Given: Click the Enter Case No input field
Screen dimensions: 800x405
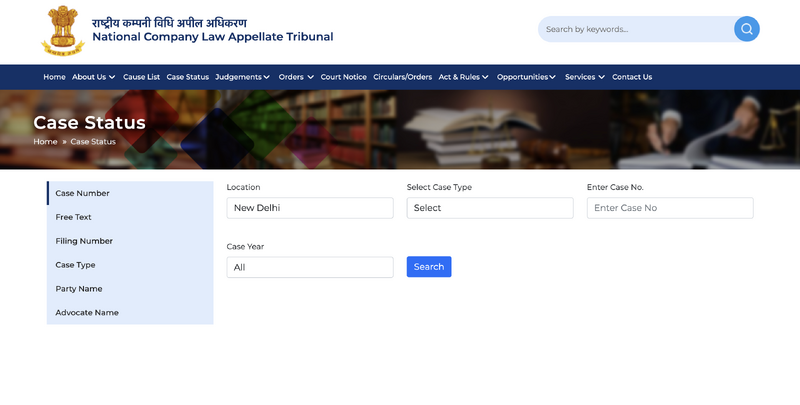Looking at the screenshot, I should click(x=669, y=208).
